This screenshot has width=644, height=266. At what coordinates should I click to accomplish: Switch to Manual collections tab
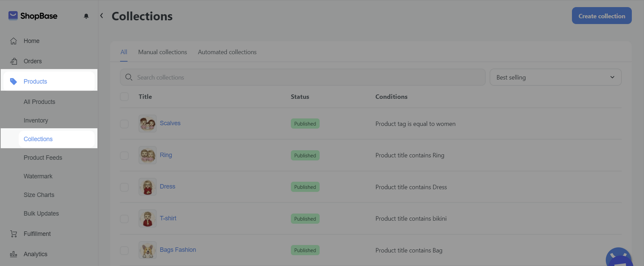pyautogui.click(x=163, y=52)
